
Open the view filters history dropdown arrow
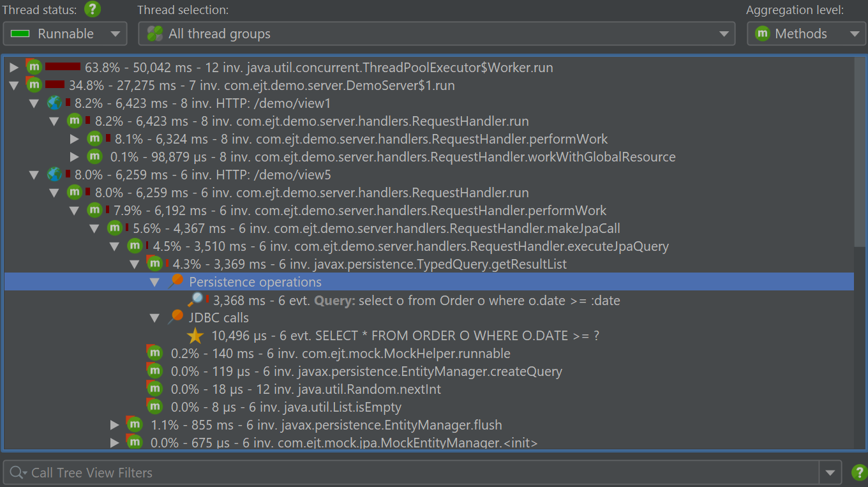click(830, 473)
